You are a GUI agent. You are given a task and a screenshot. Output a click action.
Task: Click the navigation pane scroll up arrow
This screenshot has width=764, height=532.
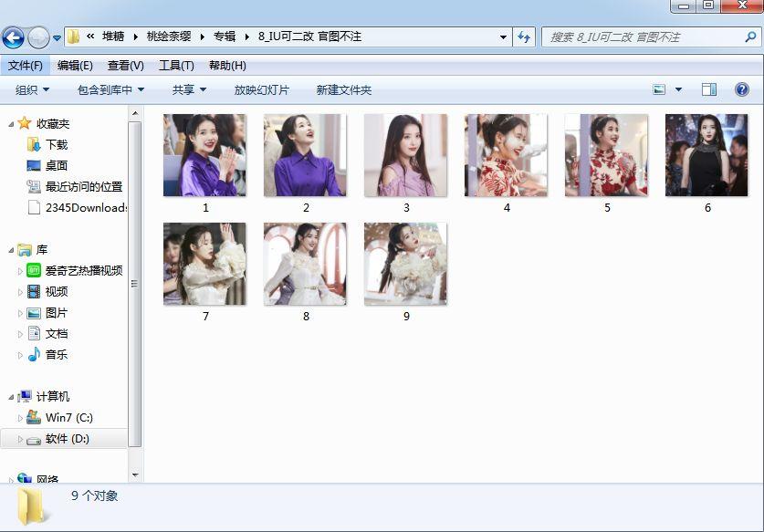(135, 113)
